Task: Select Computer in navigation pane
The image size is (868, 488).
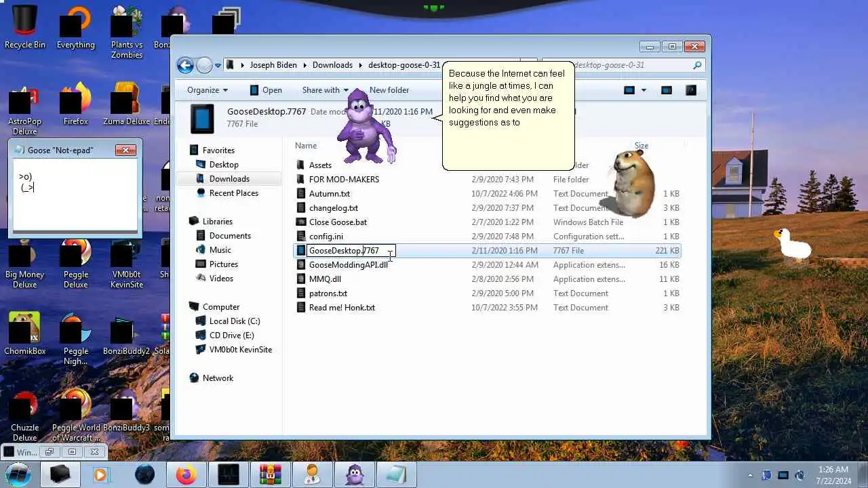Action: coord(221,307)
